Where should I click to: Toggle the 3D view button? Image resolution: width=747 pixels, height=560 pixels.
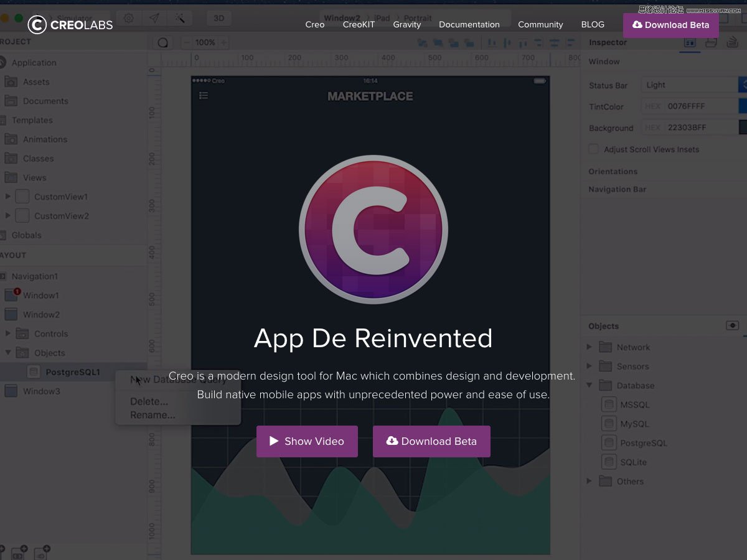tap(219, 18)
